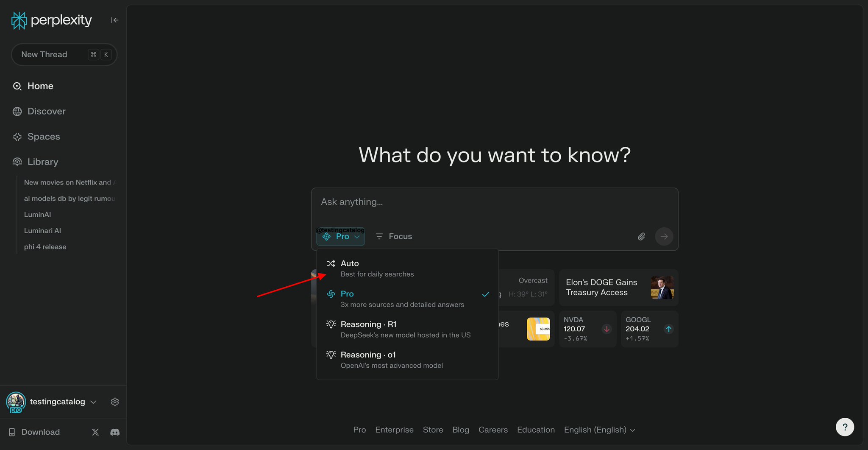Open the 'phi 4 release' thread
The image size is (868, 450).
coord(45,247)
